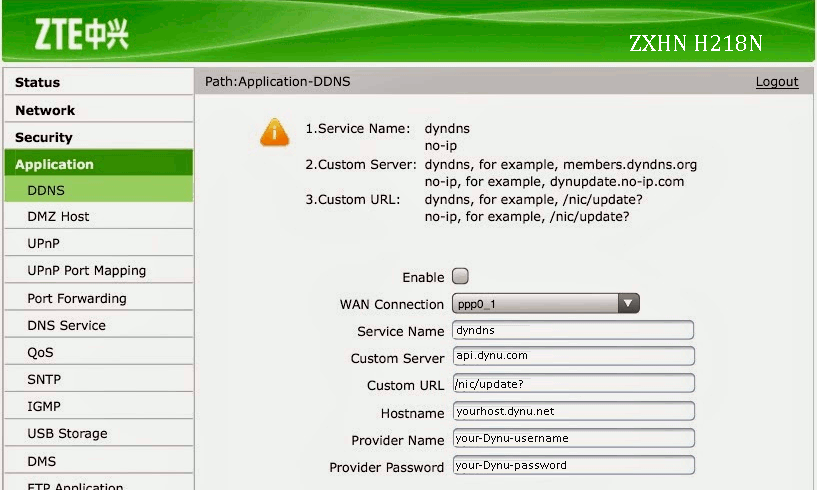Click the Logout link
This screenshot has width=817, height=490.
tap(777, 82)
